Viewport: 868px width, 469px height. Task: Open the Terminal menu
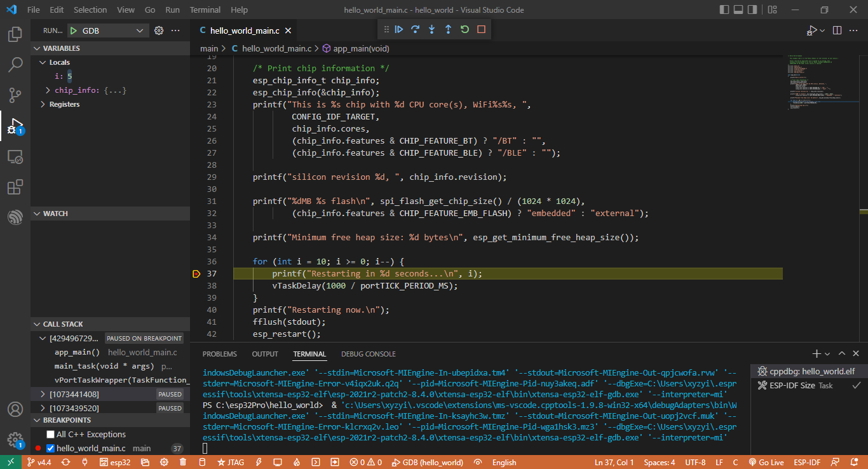[x=205, y=10]
